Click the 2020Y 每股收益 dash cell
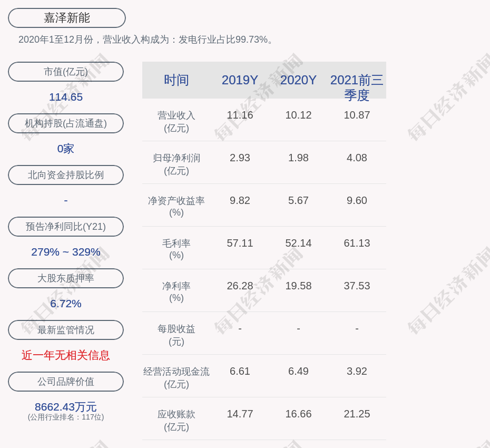 pos(298,329)
